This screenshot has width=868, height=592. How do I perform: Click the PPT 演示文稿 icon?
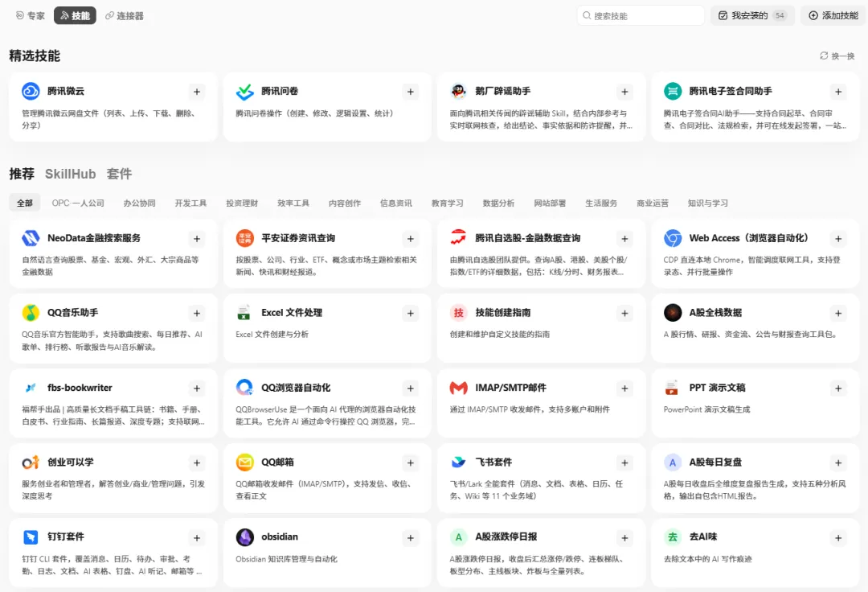[x=673, y=388]
